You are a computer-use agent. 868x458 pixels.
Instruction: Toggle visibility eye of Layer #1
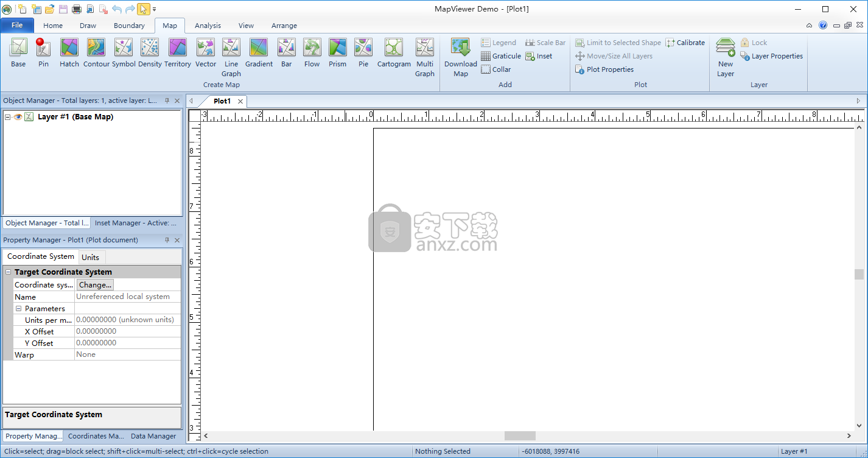pos(18,117)
